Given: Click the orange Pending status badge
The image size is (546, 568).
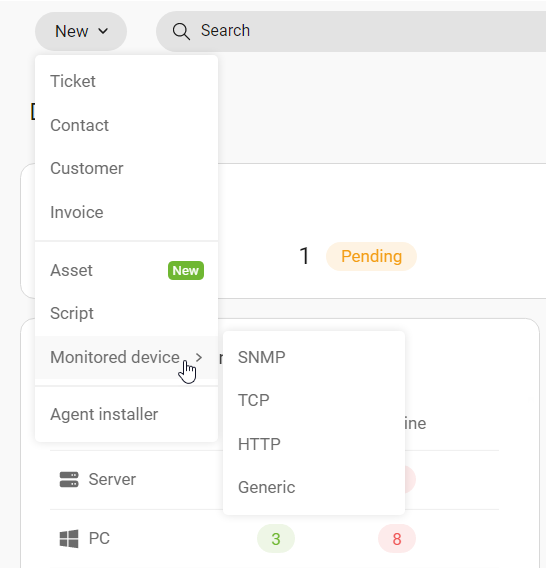Looking at the screenshot, I should point(371,256).
